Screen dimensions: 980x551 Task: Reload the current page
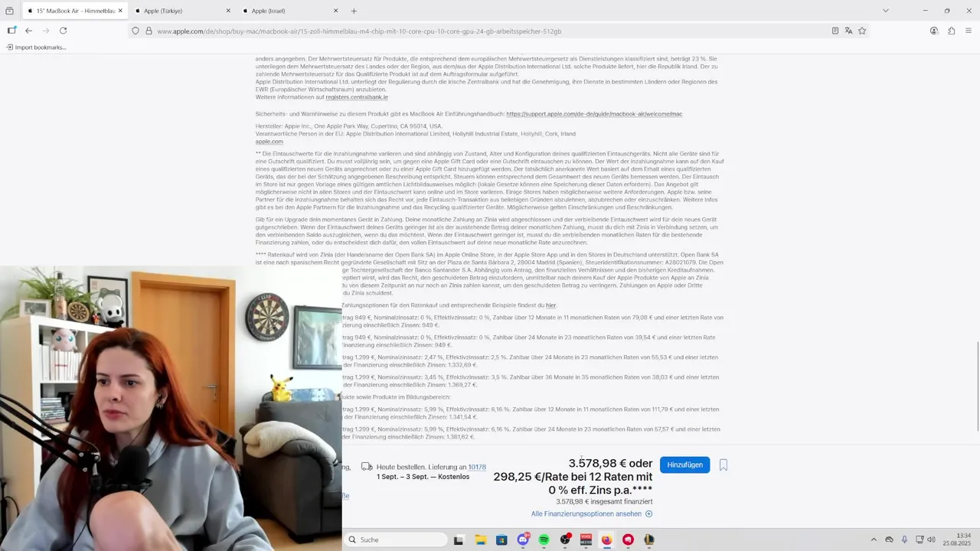(63, 31)
